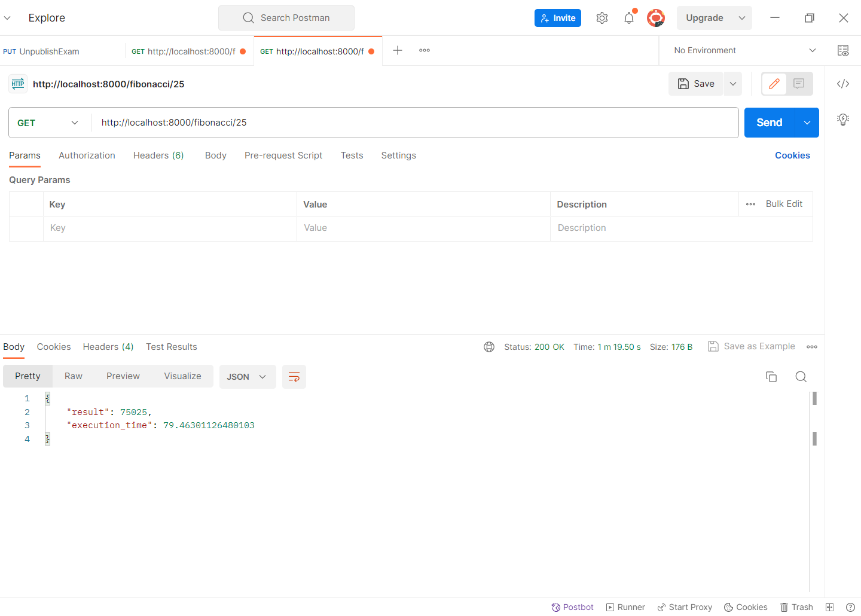Screen dimensions: 861x616
Task: Click Save as Example
Action: [x=752, y=346]
